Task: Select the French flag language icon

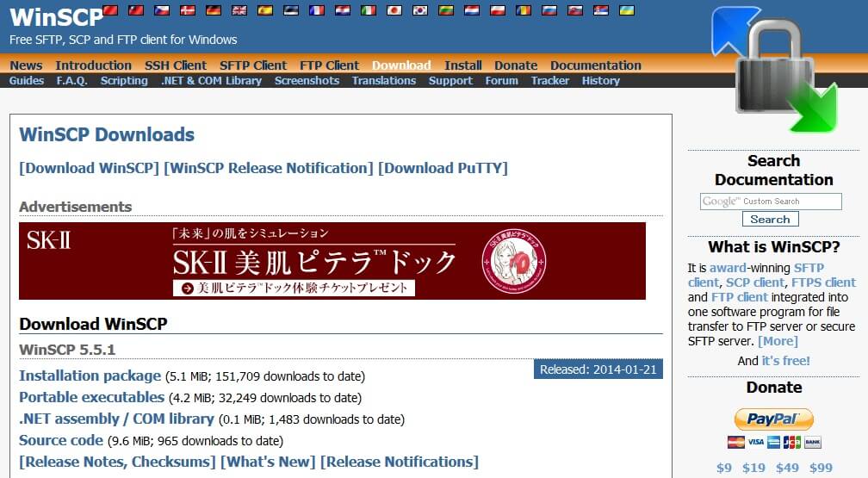Action: (x=317, y=10)
